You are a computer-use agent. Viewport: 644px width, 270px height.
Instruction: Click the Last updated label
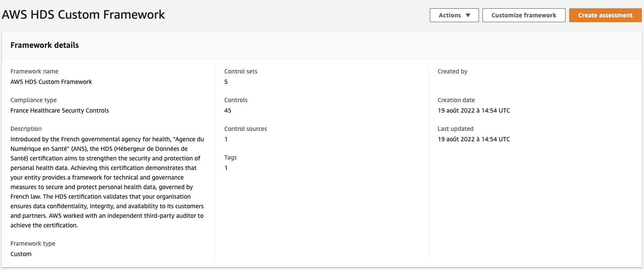[455, 129]
